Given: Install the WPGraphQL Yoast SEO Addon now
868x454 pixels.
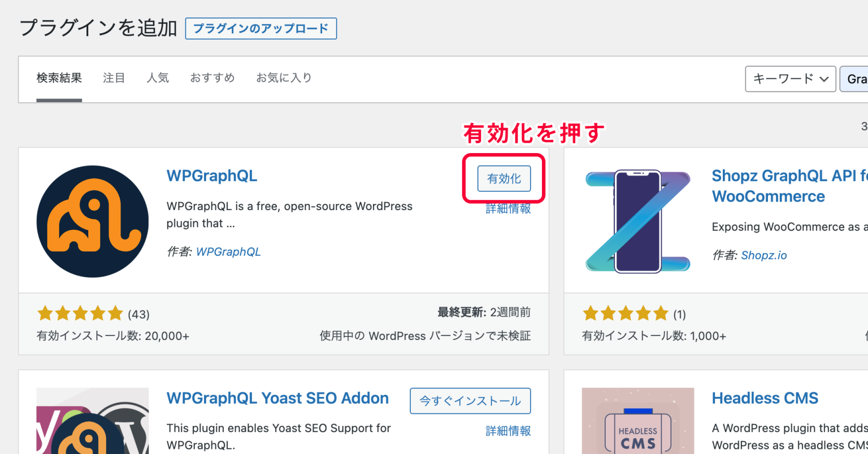Looking at the screenshot, I should click(x=470, y=401).
